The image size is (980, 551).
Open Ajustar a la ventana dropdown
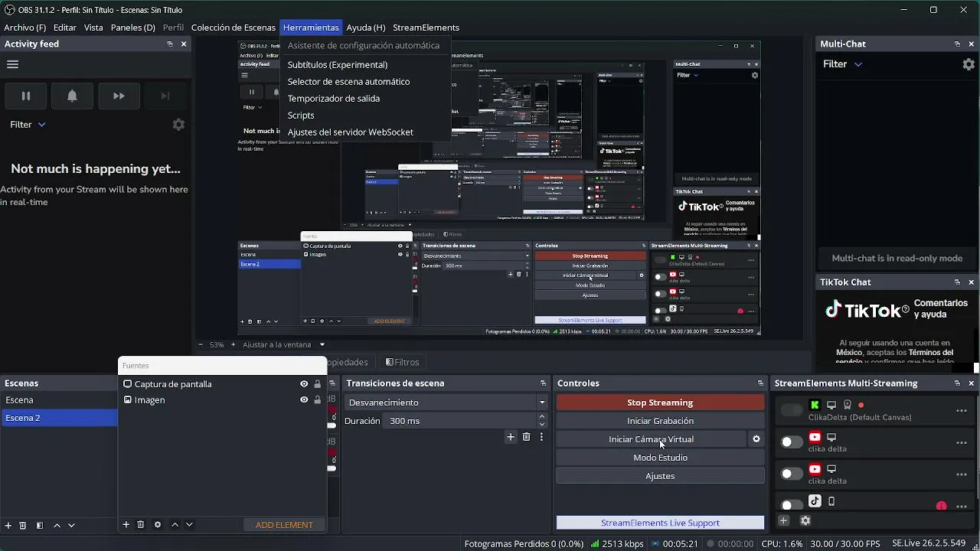[x=284, y=344]
